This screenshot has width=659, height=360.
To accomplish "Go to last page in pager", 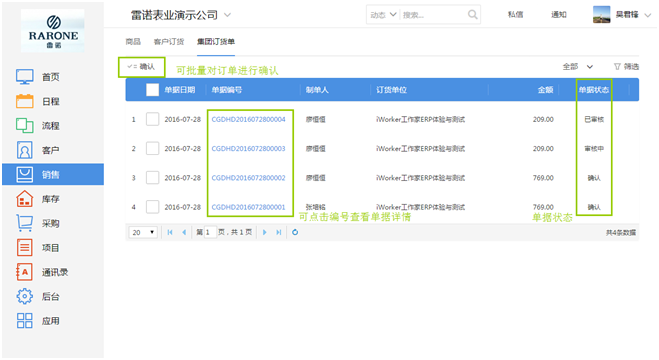I will (x=279, y=232).
